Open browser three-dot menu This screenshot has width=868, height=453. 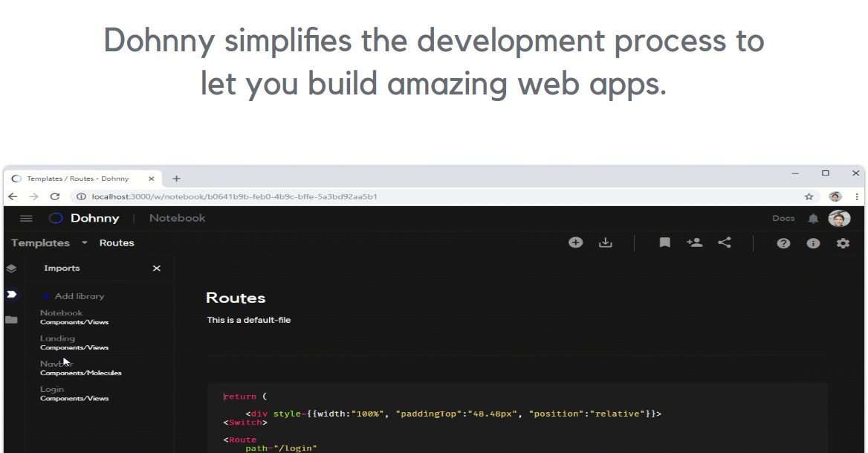point(857,196)
